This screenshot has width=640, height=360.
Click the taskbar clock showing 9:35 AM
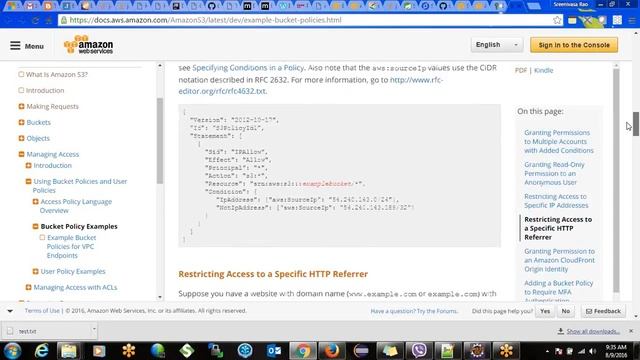click(616, 351)
